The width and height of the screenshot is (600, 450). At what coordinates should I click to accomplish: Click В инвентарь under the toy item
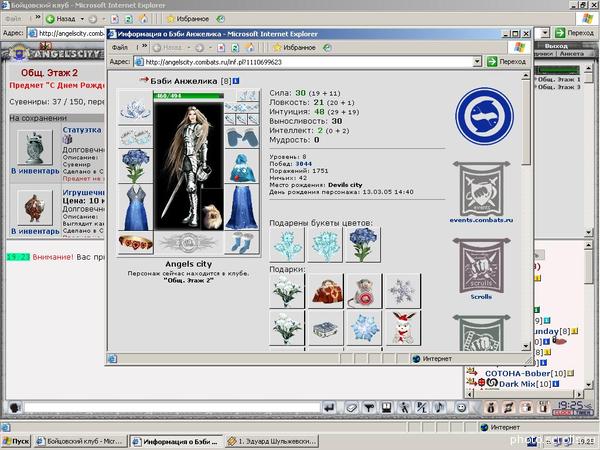[35, 232]
